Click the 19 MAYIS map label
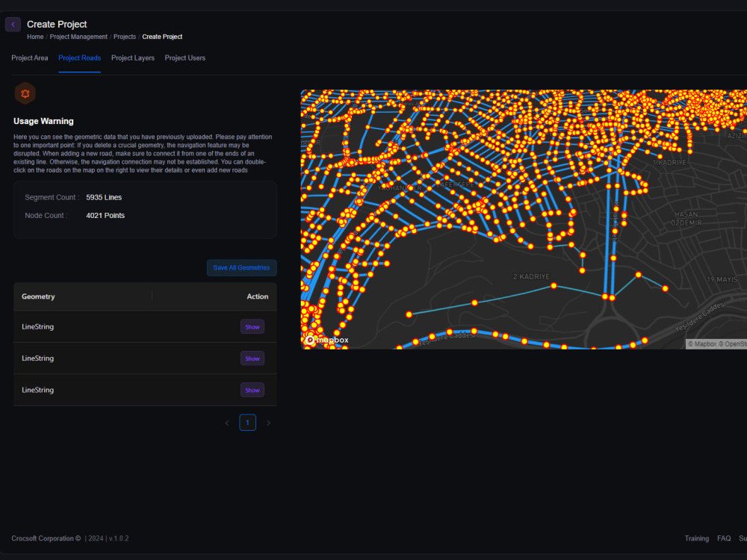The height and width of the screenshot is (560, 747). point(722,279)
